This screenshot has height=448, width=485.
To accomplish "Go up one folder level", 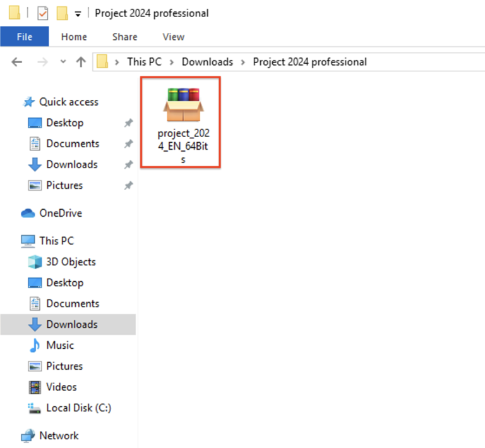I will (81, 62).
